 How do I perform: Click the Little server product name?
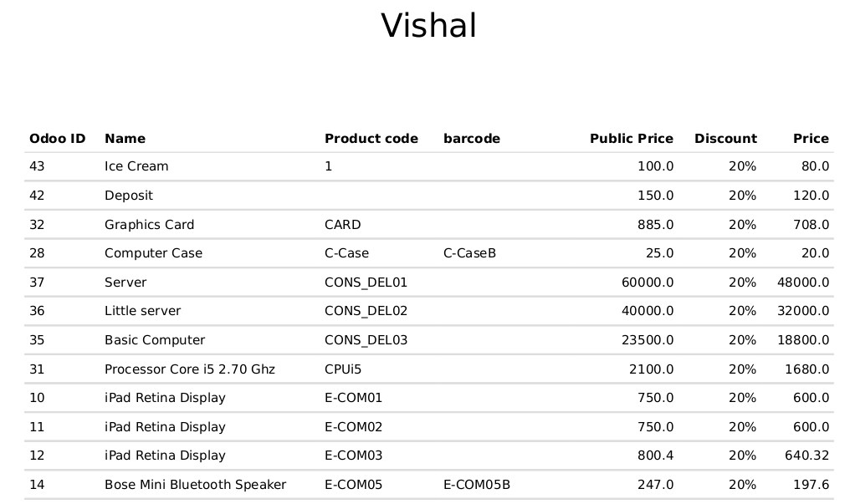coord(142,311)
